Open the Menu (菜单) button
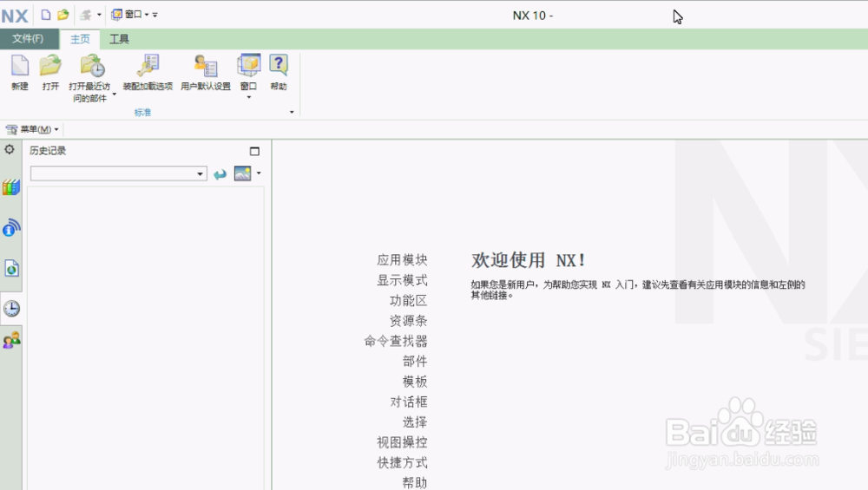Screen dimensions: 868x490 click(32, 129)
